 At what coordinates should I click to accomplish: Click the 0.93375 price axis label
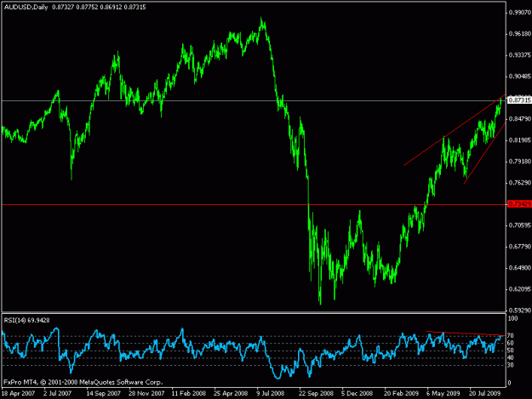pyautogui.click(x=520, y=55)
